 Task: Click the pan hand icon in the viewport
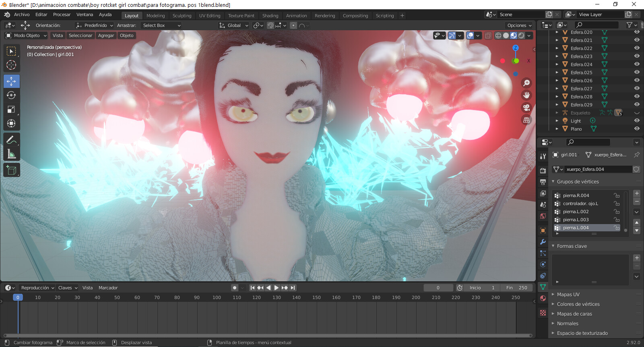pos(526,95)
